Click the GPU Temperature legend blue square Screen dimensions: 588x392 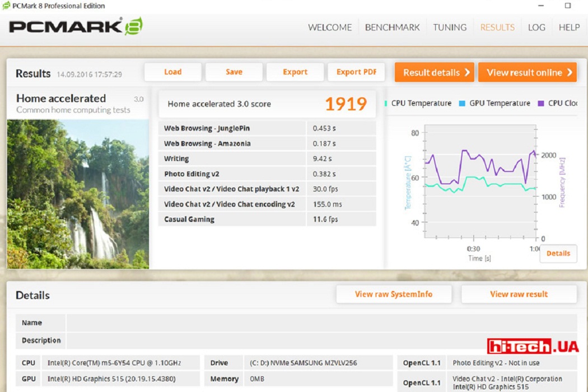(462, 103)
